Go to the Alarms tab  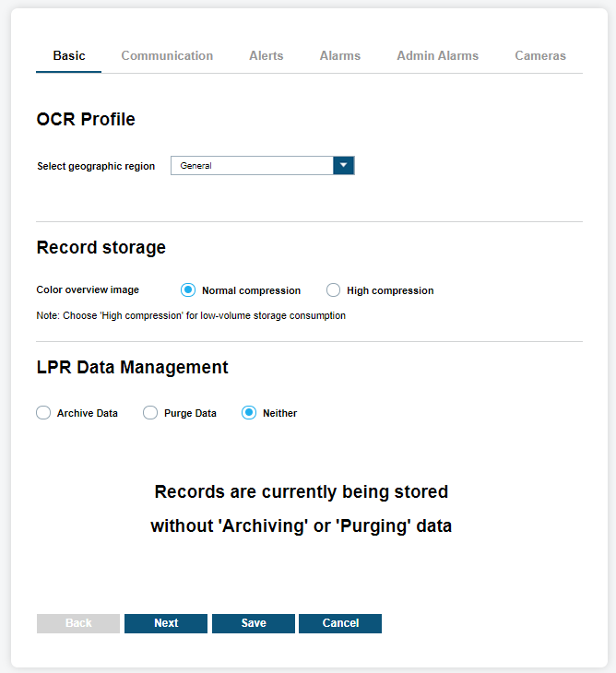pyautogui.click(x=339, y=56)
